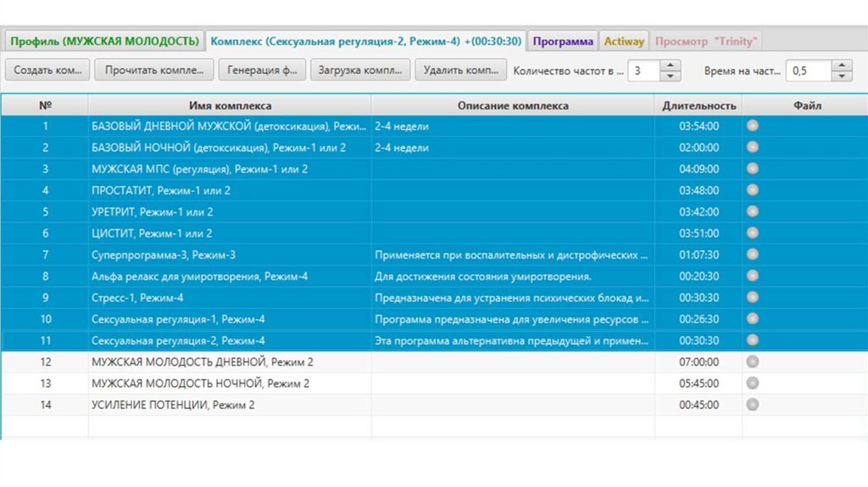Select БАЗОВЫЙ НОЧНОЙ (детоксикация), Режим-1 или 2

434,148
